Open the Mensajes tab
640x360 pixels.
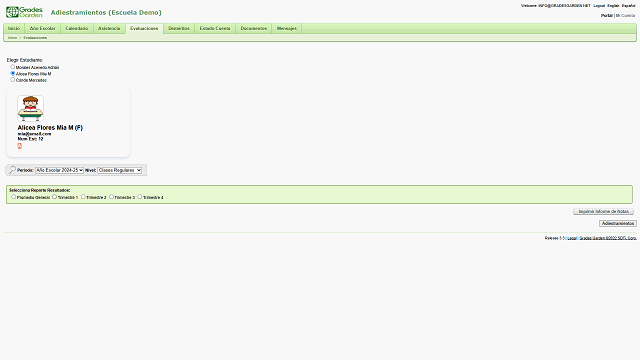(287, 29)
